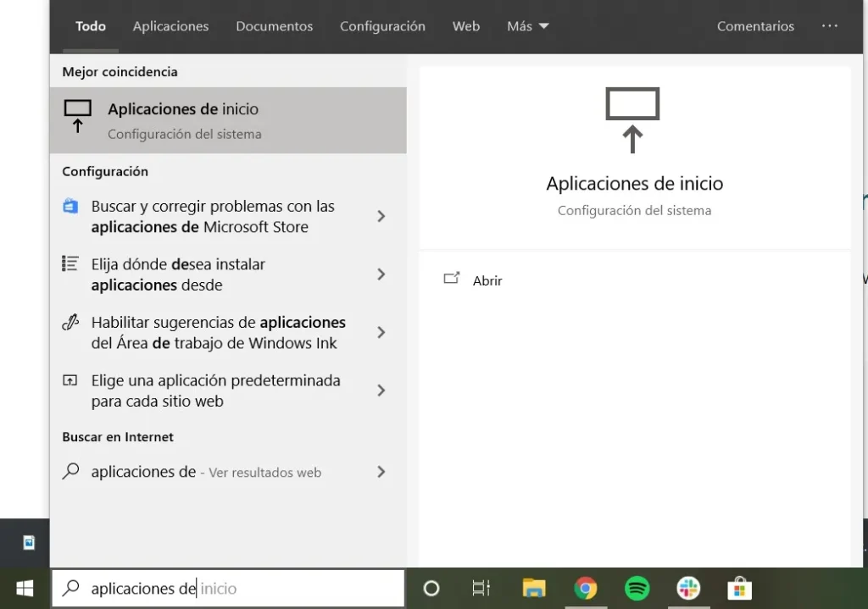The height and width of the screenshot is (609, 868).
Task: Open Habilitar sugerencias de aplicaciones result
Action: [x=228, y=332]
